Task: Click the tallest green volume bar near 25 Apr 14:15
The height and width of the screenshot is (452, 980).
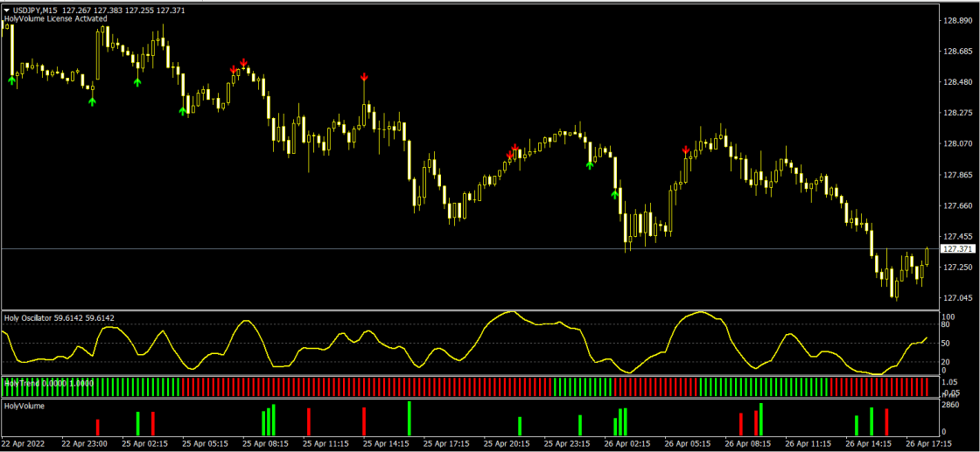Action: coord(409,419)
